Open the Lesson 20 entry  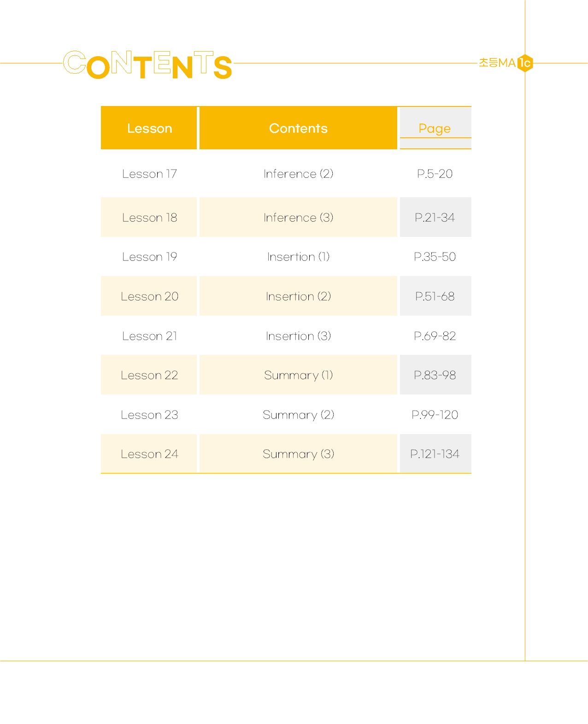[149, 296]
